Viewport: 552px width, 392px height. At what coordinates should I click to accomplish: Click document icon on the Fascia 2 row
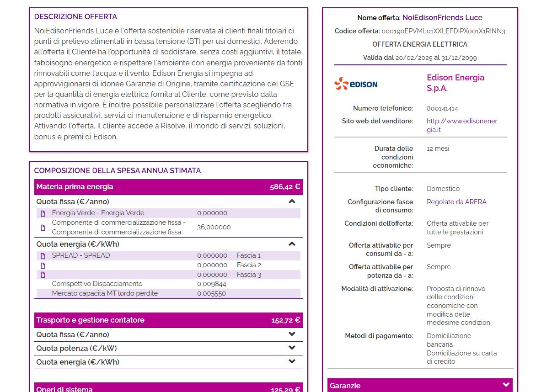tap(43, 265)
